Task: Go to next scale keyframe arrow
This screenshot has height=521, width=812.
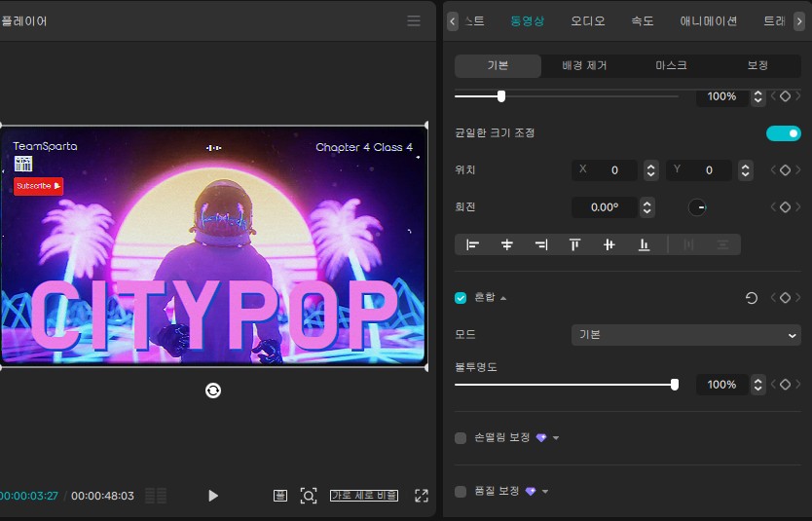Action: click(x=797, y=96)
